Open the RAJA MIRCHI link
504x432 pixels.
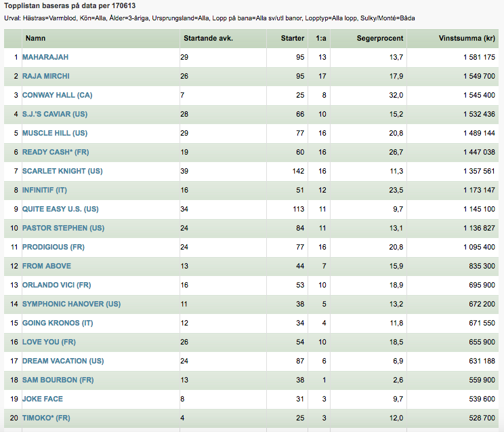[45, 76]
